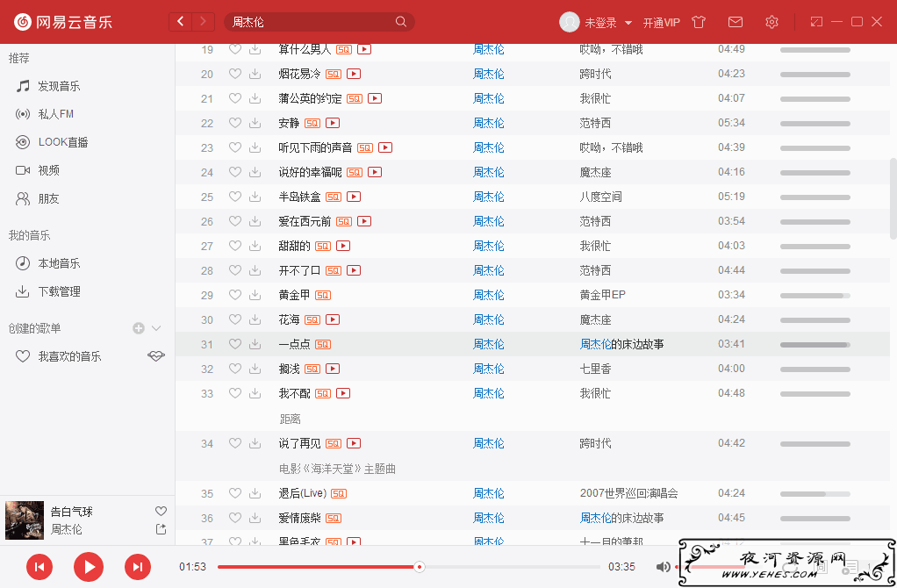The height and width of the screenshot is (588, 897).
Task: Seek within the song progress bar
Action: 409,567
